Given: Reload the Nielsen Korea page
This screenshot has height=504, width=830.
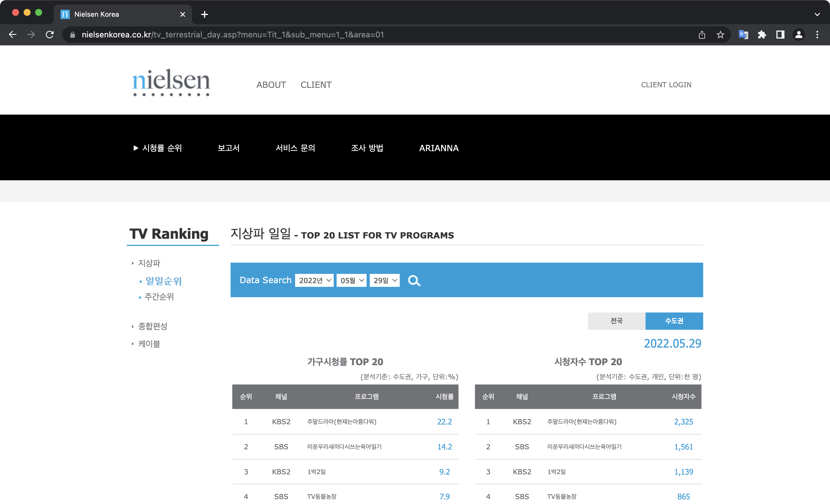Looking at the screenshot, I should click(50, 35).
